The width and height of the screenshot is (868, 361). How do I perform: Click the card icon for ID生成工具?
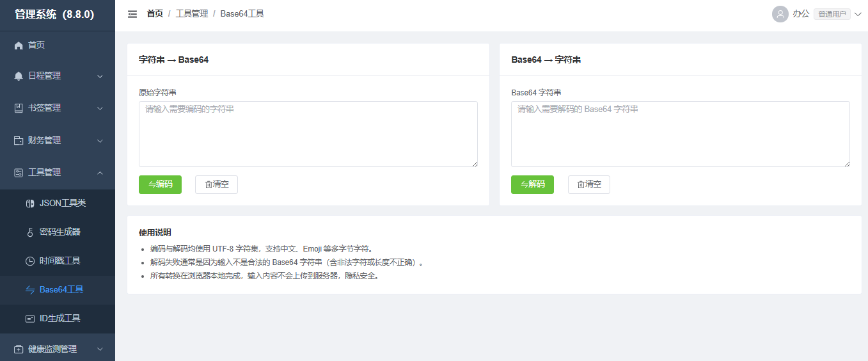coord(30,319)
